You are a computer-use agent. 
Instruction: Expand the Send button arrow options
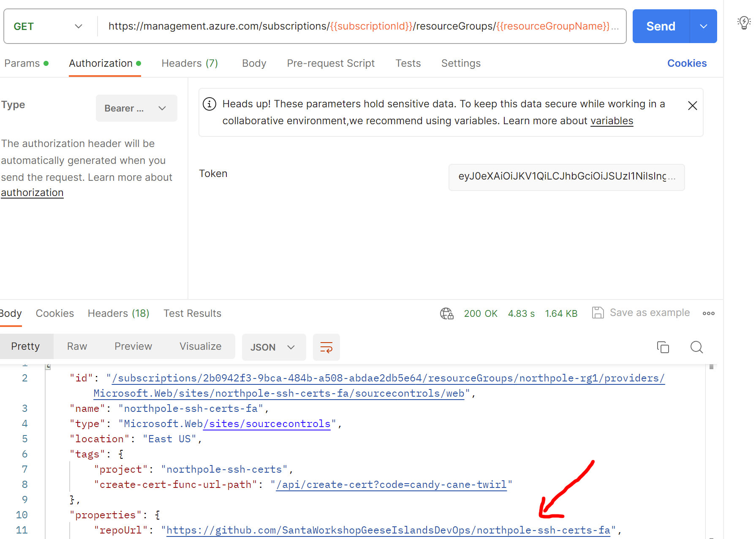point(703,26)
